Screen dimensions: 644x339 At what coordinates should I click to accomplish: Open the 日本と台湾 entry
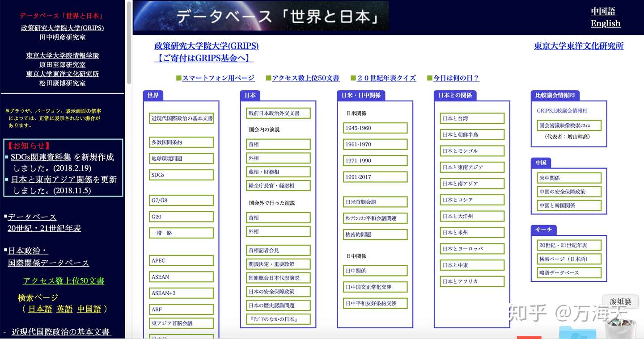(x=472, y=118)
